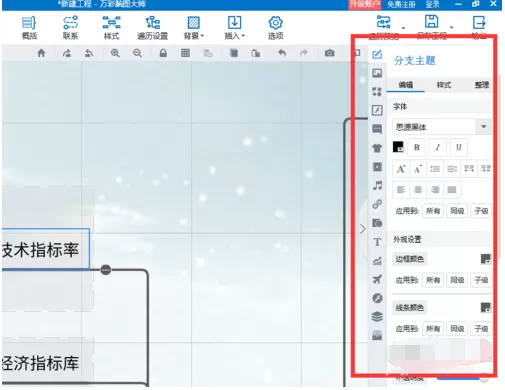
Task: Open the chart sidebar icon
Action: [377, 261]
